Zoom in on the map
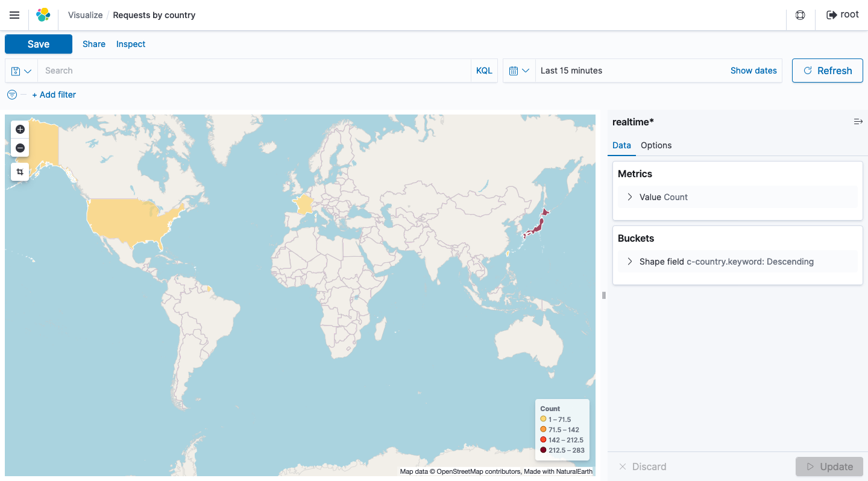The width and height of the screenshot is (868, 481). click(20, 129)
